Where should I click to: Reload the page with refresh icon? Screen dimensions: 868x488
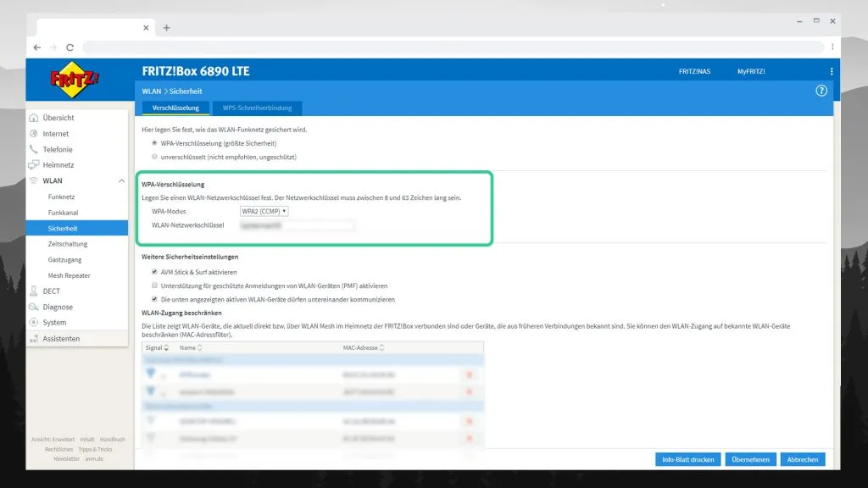pos(70,47)
